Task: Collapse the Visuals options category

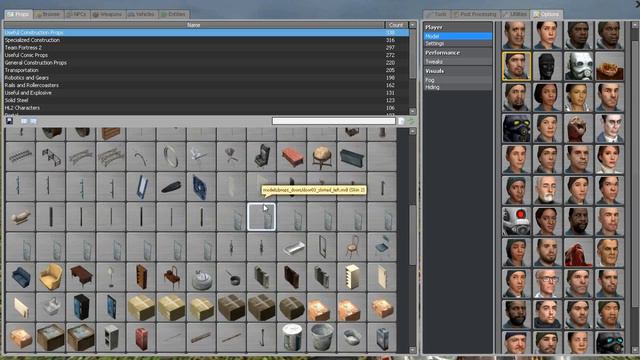Action: 458,71
